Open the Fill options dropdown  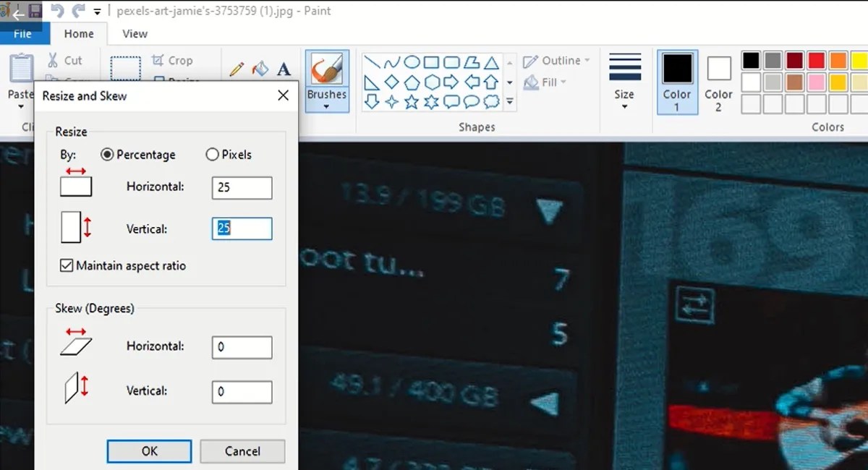(563, 82)
